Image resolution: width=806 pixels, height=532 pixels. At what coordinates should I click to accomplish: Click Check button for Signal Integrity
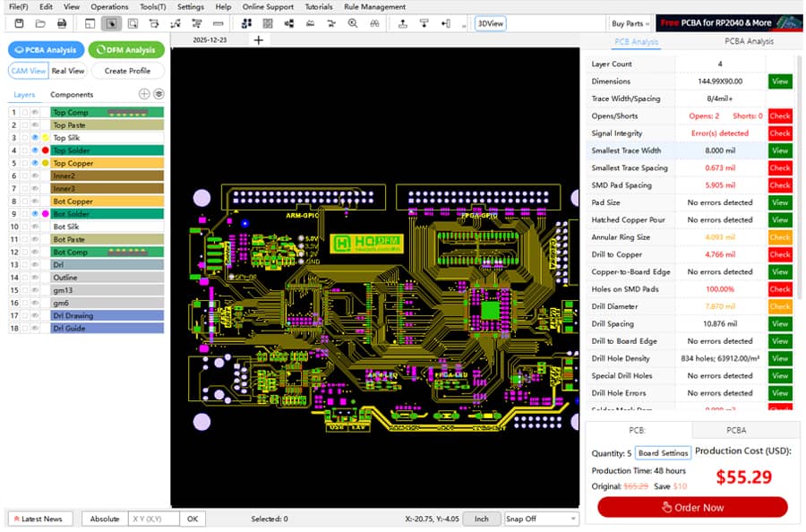point(779,133)
